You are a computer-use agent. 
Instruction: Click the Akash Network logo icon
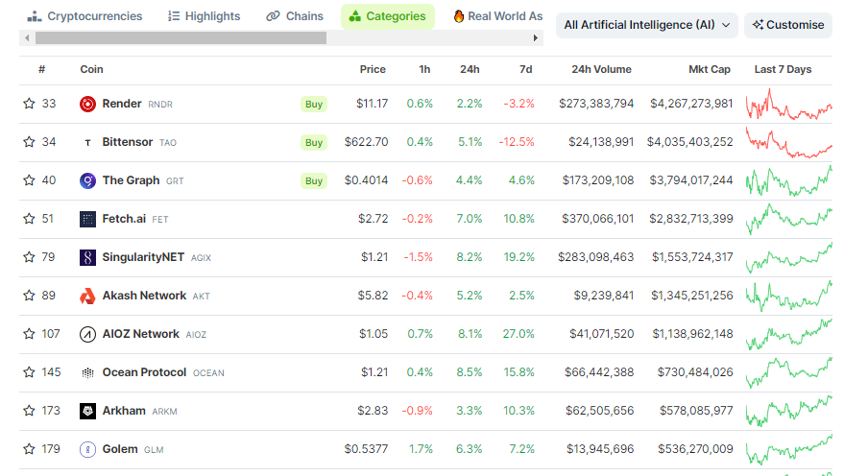[x=87, y=297]
